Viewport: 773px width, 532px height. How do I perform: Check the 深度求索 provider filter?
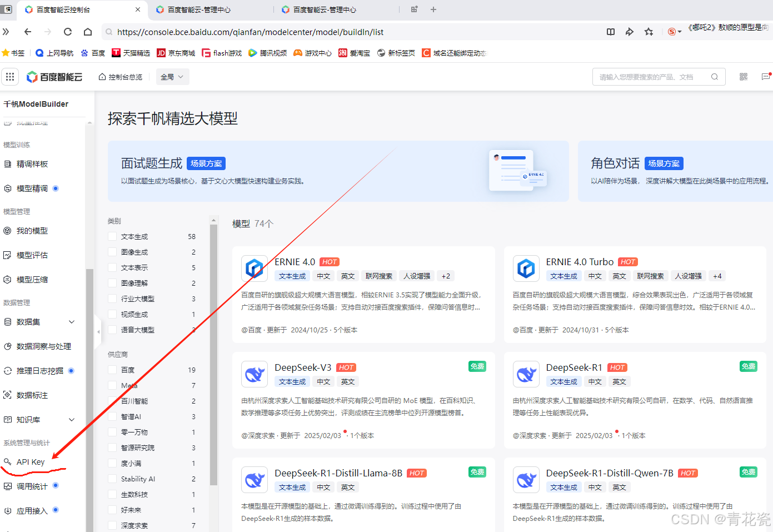tap(112, 525)
